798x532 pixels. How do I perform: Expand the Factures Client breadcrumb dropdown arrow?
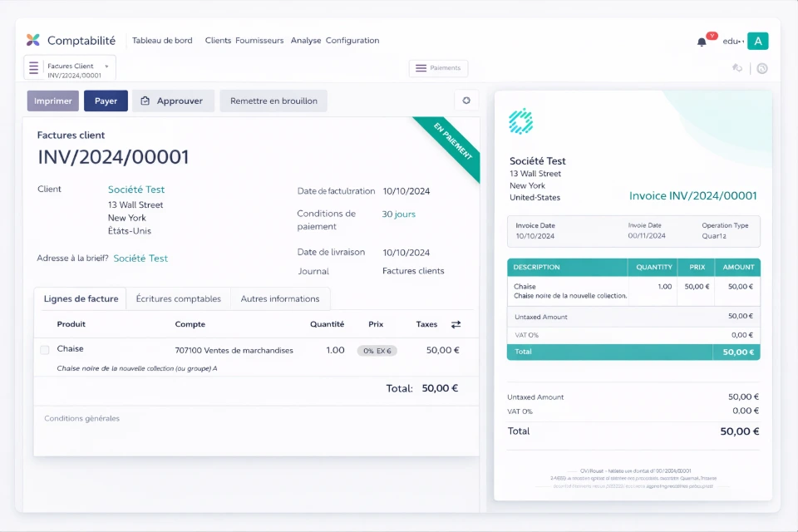click(x=106, y=66)
